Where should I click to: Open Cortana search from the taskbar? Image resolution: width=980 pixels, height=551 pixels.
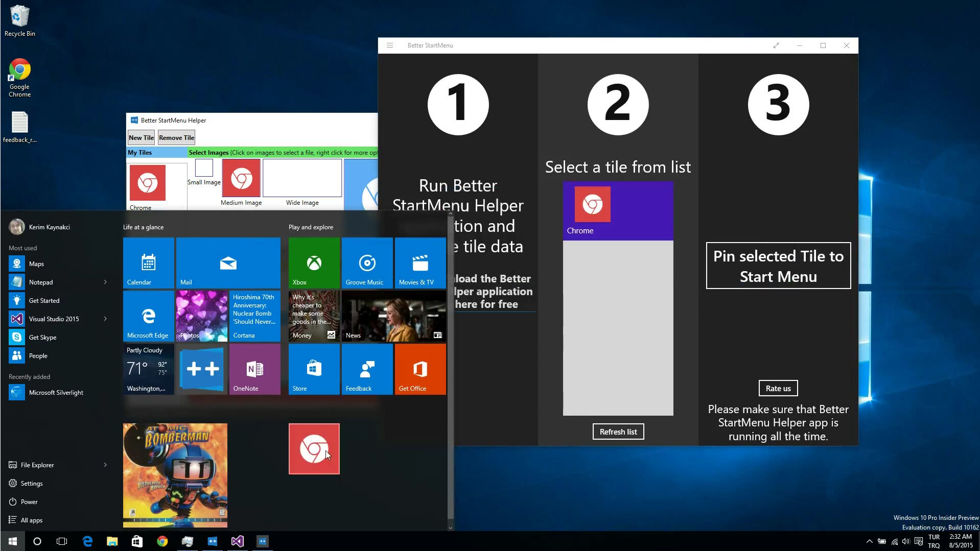click(x=37, y=541)
